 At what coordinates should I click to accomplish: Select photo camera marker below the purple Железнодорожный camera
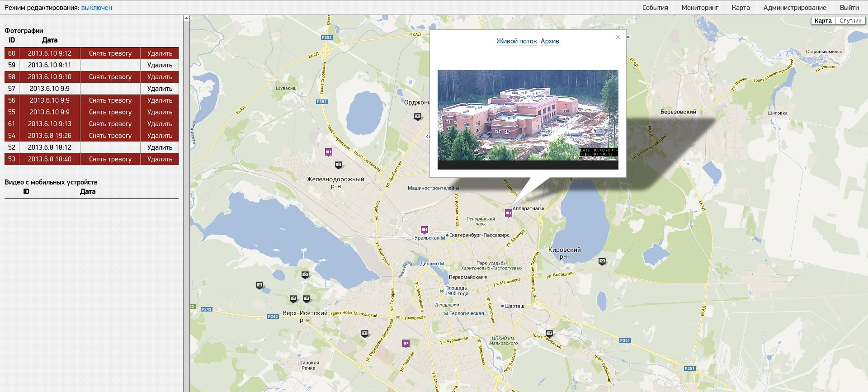(338, 165)
